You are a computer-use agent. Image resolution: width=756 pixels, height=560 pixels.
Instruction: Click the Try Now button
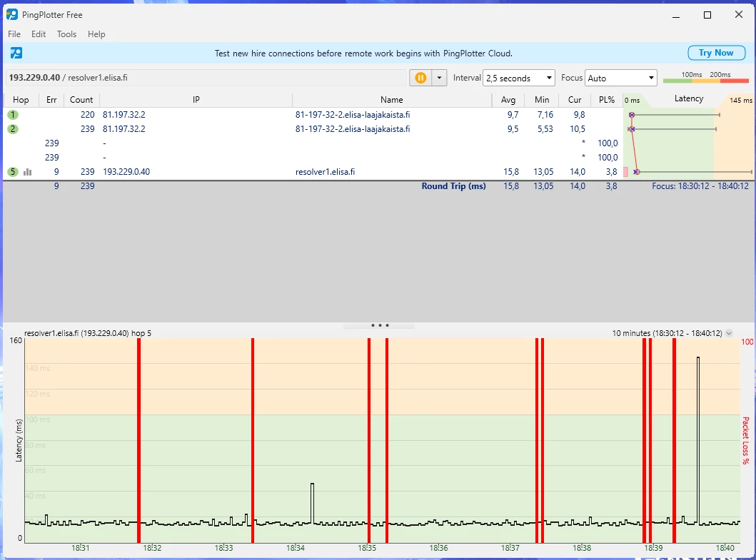tap(716, 53)
